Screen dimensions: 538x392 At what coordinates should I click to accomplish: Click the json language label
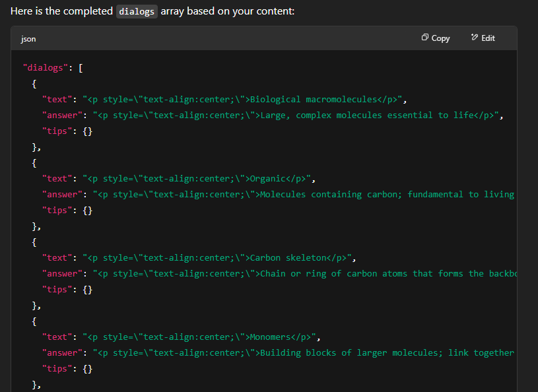click(x=28, y=39)
